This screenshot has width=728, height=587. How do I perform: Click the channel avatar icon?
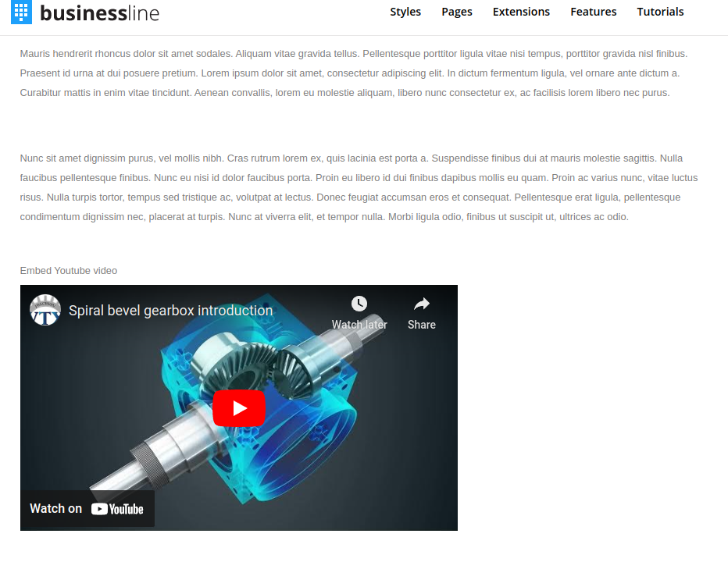click(x=45, y=310)
